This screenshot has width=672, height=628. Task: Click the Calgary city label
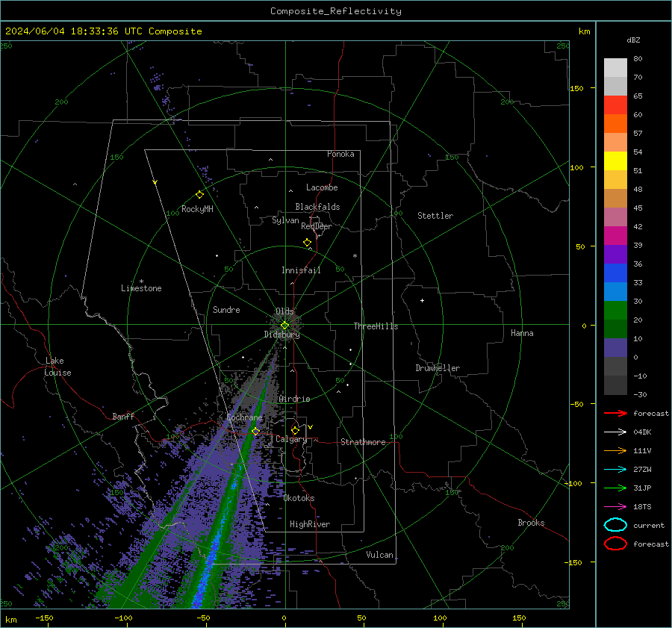point(291,439)
